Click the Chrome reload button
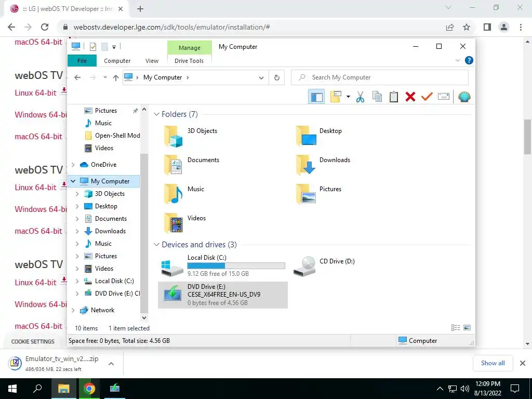The image size is (532, 399). [45, 27]
